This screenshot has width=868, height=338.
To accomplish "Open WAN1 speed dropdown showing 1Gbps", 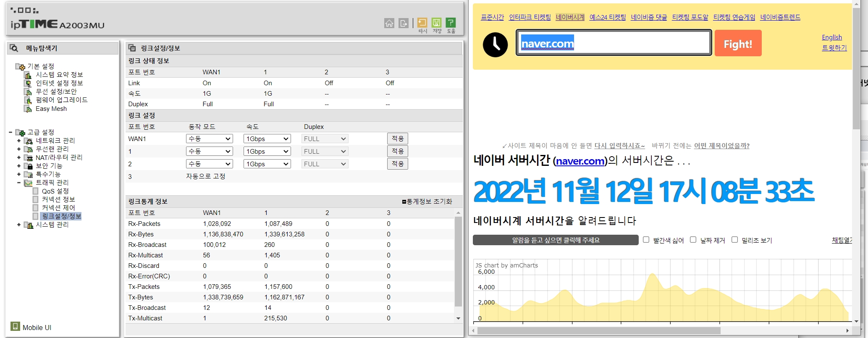I will point(267,139).
